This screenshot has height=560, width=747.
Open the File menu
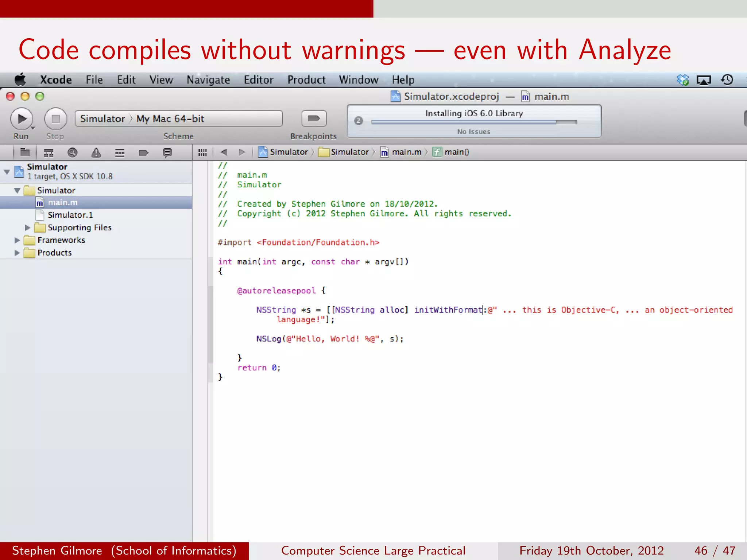tap(94, 79)
